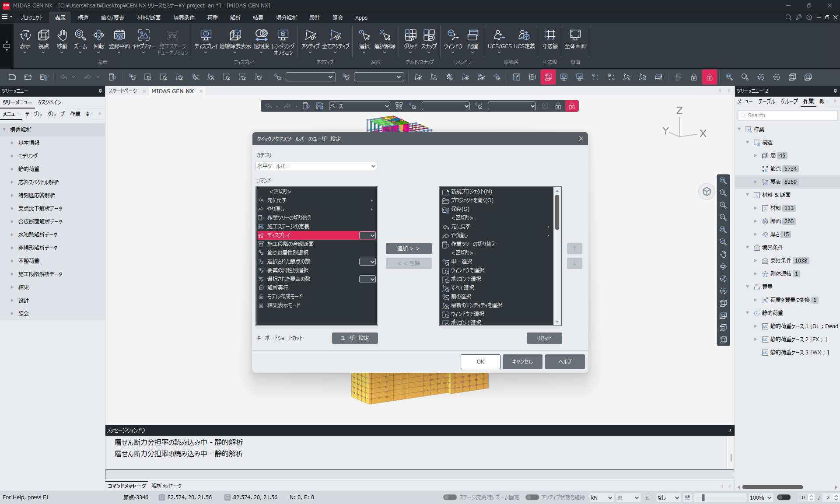Open dropdown on highlighted ディスプレイ command row
840x504 pixels.
tap(367, 235)
